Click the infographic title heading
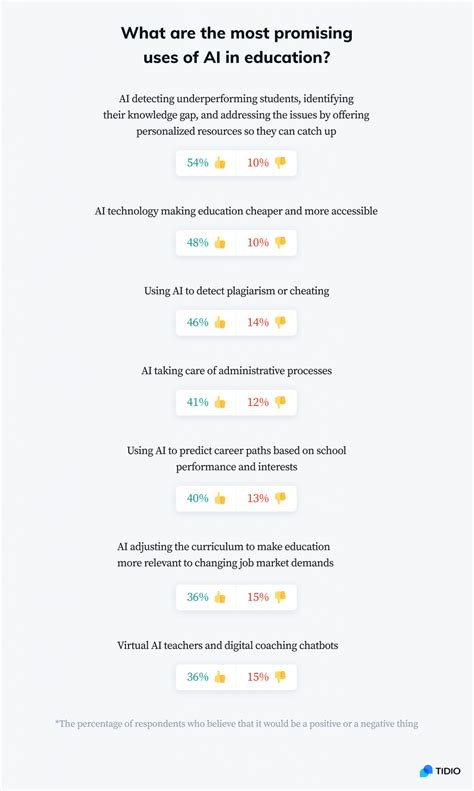The height and width of the screenshot is (791, 474). [x=236, y=45]
